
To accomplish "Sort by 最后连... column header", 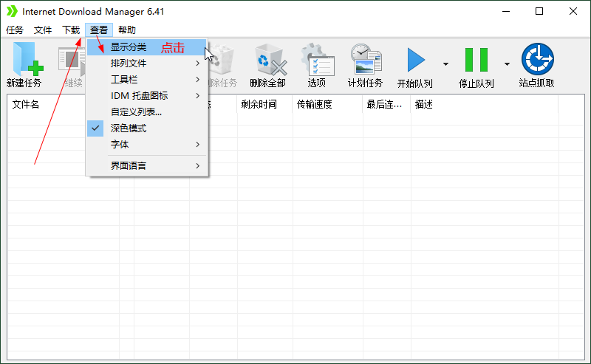I will tap(386, 104).
